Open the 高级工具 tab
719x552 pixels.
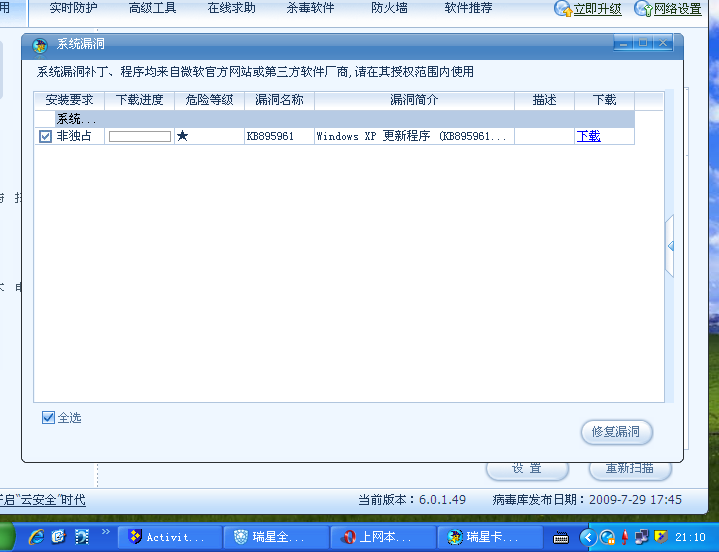(x=152, y=8)
